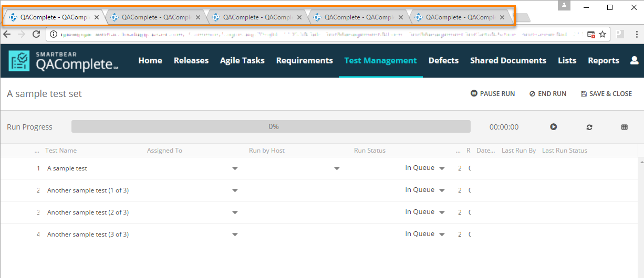Click the blocked pop-up icon in address bar
The image size is (644, 278).
591,35
